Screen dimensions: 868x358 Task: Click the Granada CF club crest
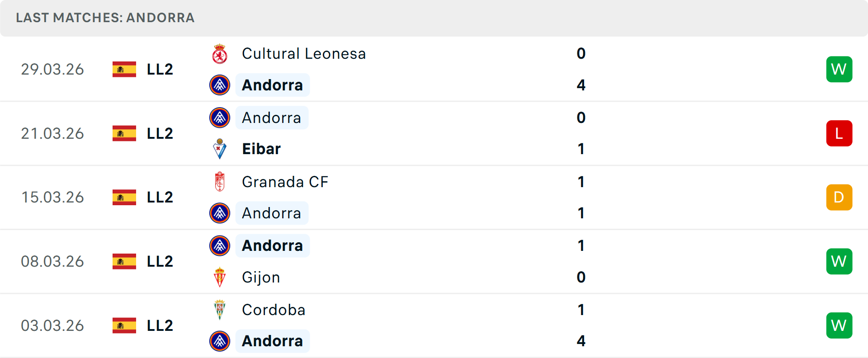click(220, 182)
